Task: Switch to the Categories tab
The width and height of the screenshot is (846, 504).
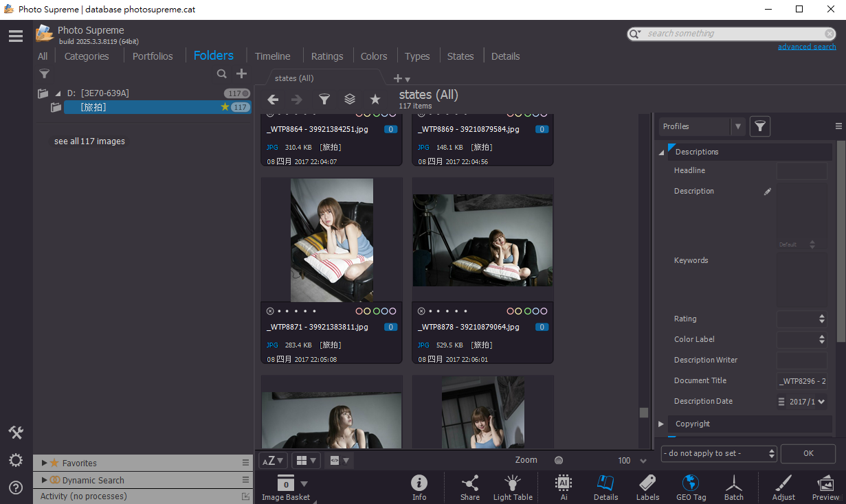Action: (87, 56)
